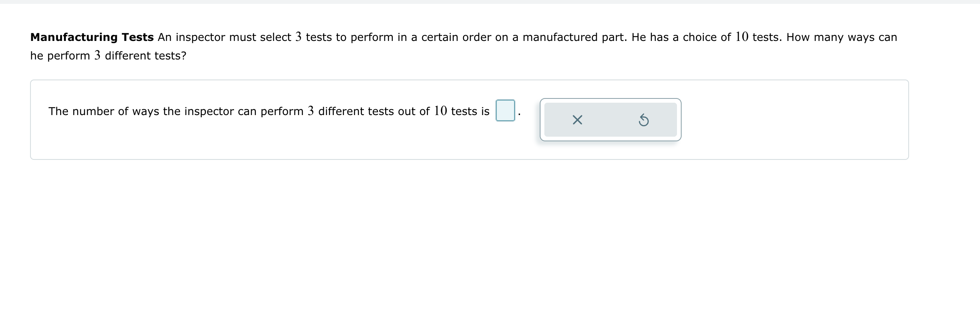Select the bold "Manufacturing Tests" heading
This screenshot has height=322, width=980.
click(92, 37)
